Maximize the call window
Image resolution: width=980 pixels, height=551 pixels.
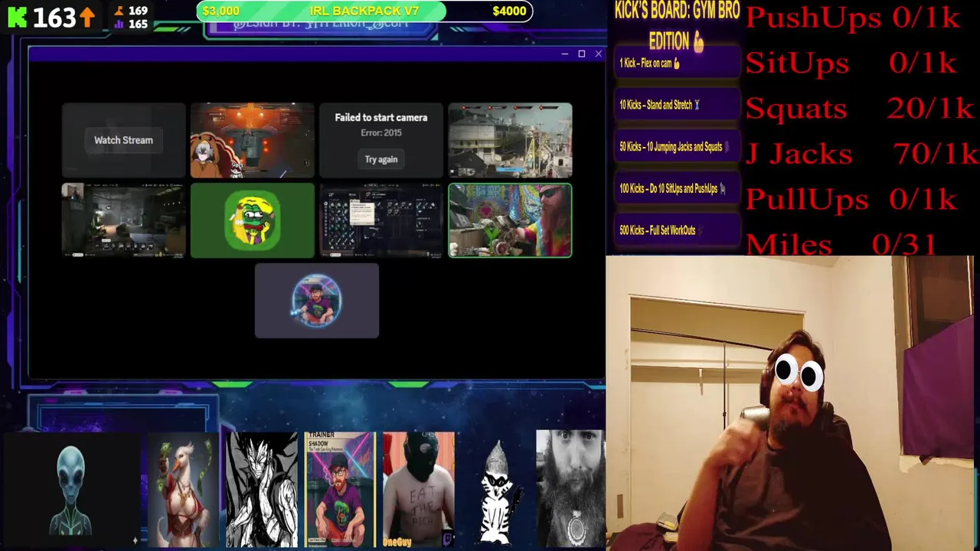tap(581, 54)
